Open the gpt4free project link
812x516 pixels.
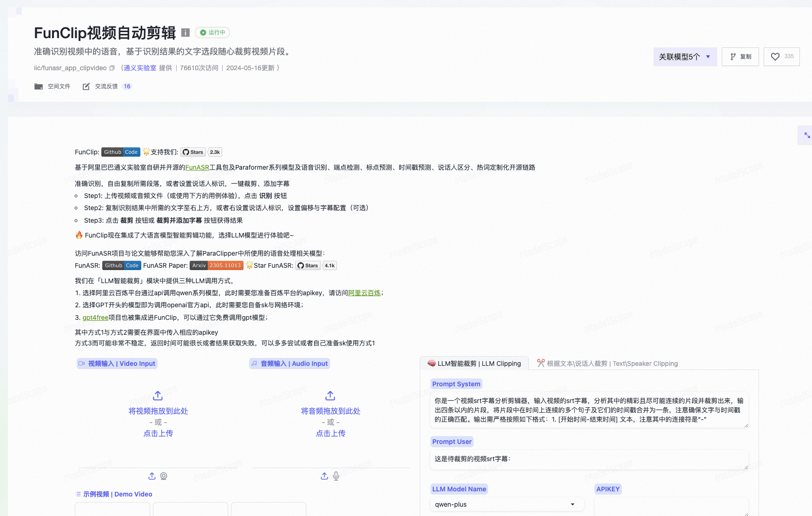coord(95,318)
